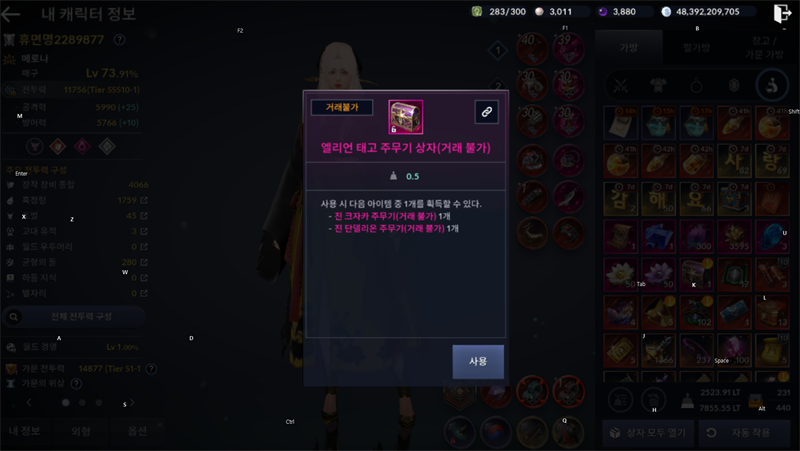Viewport: 800px width, 451px height.
Task: Click the 자동 착용 button
Action: click(x=744, y=433)
